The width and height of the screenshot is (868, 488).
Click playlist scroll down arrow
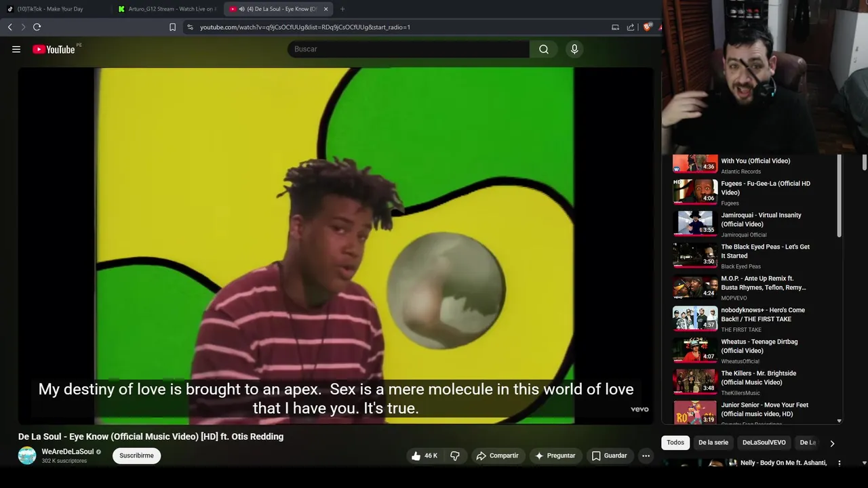point(839,421)
